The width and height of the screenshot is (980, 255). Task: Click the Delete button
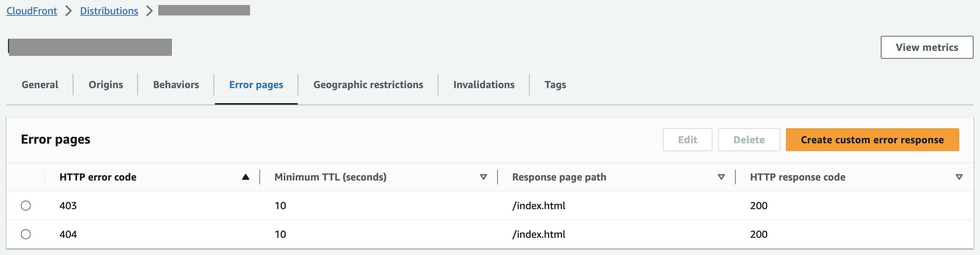[x=749, y=140]
